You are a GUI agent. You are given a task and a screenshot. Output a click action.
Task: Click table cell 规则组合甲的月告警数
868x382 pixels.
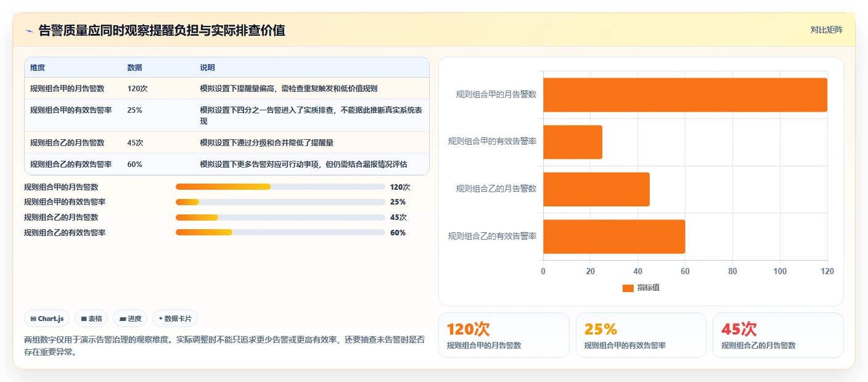click(67, 89)
